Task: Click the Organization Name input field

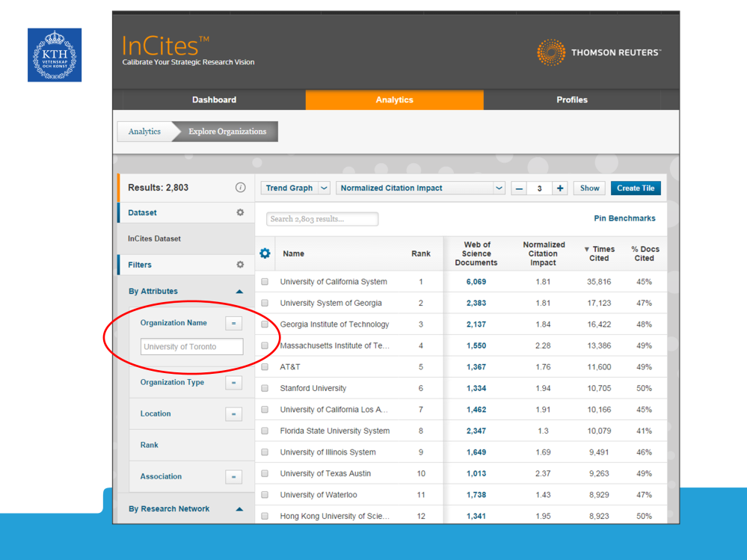Action: [191, 347]
